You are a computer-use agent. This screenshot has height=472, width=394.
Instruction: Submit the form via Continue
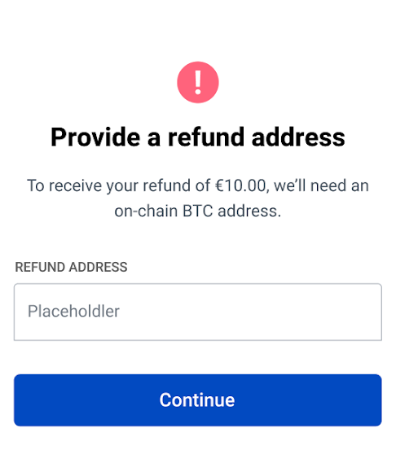198,400
